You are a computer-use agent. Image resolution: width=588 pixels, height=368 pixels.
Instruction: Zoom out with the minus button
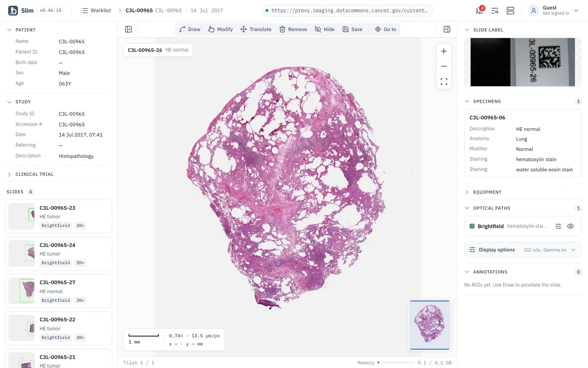click(x=444, y=66)
